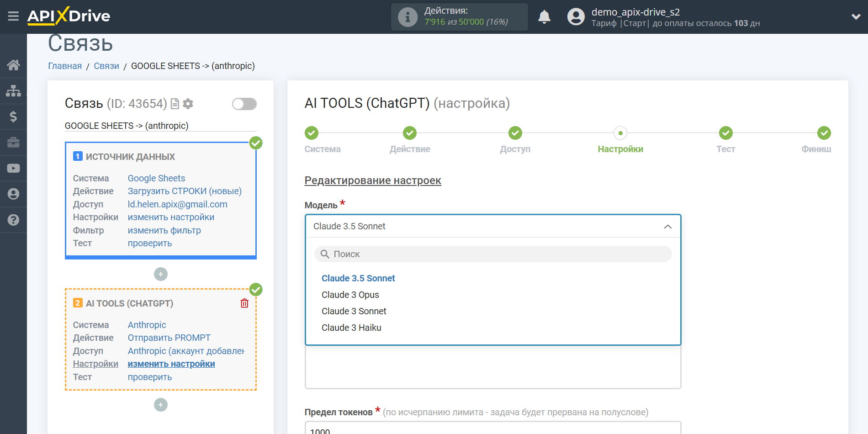Click the token limit input field

click(x=493, y=429)
